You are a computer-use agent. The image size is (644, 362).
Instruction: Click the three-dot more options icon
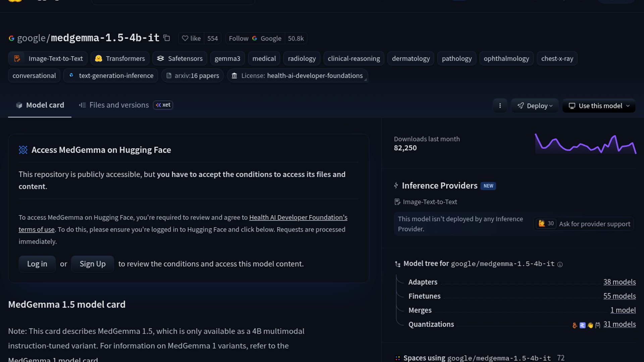click(x=500, y=106)
